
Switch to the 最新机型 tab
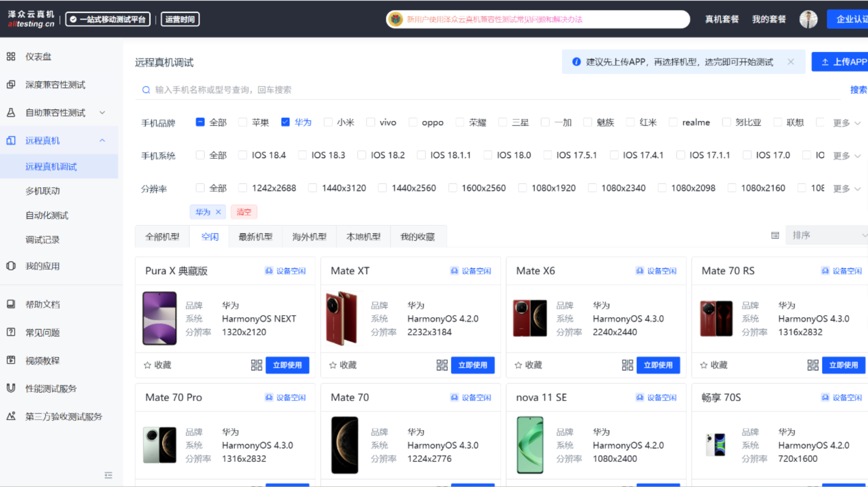point(255,237)
